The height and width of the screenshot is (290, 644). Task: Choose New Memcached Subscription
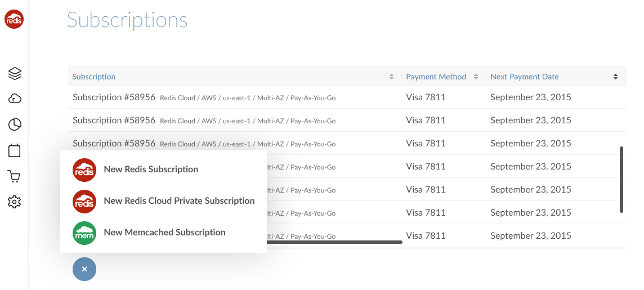[164, 233]
